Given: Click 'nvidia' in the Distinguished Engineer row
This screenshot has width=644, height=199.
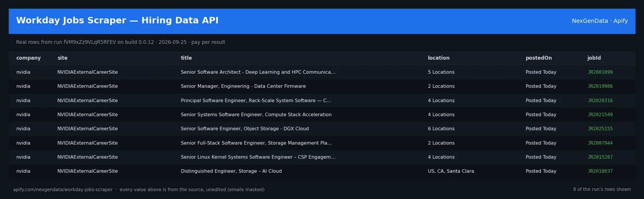Looking at the screenshot, I should pos(23,171).
